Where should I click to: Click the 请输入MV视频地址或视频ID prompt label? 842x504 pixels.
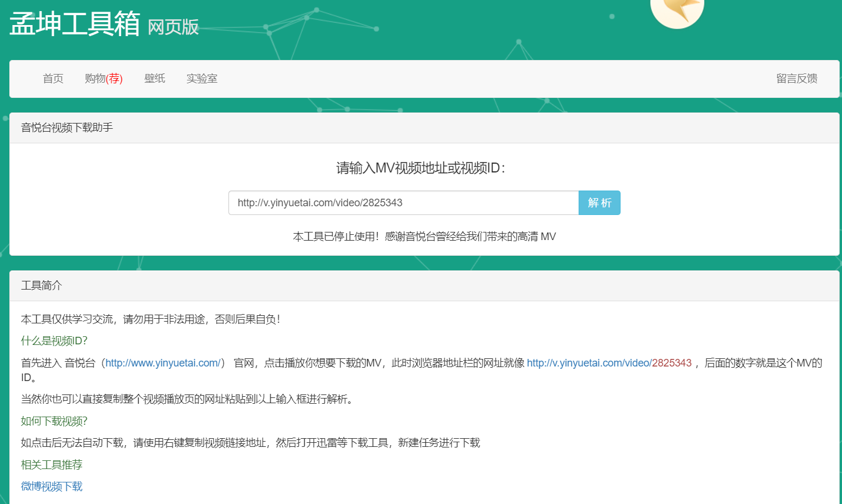421,168
